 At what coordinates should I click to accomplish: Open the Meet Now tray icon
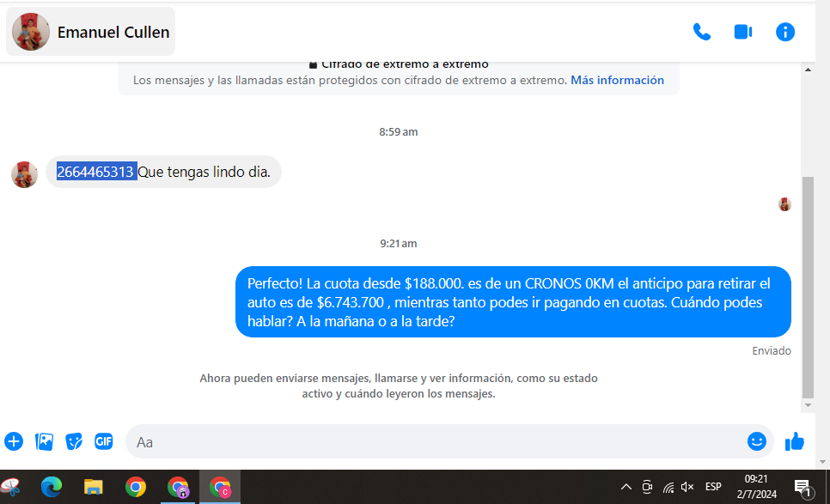click(647, 487)
